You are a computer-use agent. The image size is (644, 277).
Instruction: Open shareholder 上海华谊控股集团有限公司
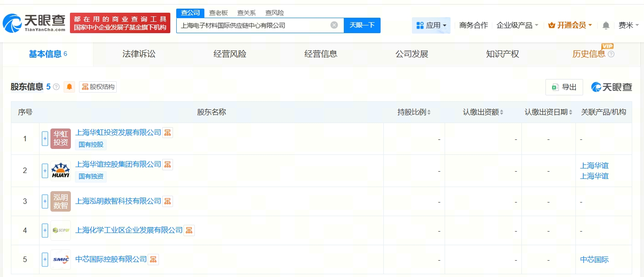point(118,164)
